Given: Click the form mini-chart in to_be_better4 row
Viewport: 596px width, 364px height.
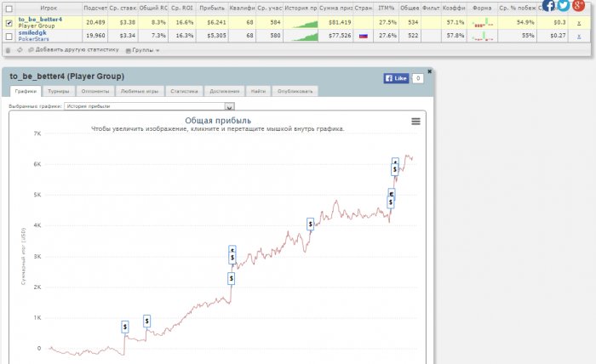Looking at the screenshot, I should (483, 23).
